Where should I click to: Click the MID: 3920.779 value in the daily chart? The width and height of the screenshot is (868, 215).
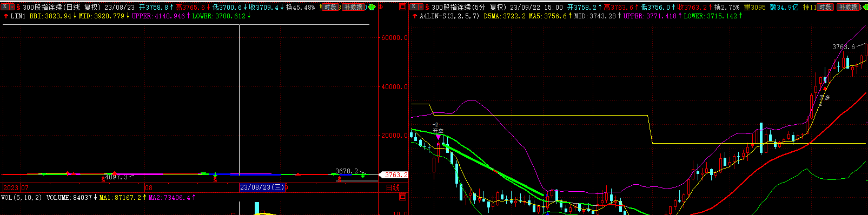tap(102, 16)
